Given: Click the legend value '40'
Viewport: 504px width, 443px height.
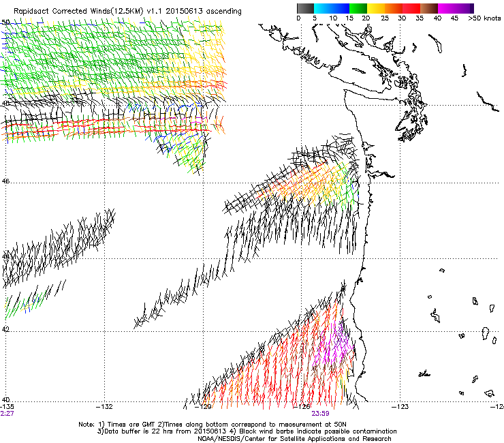Looking at the screenshot, I should [x=437, y=18].
